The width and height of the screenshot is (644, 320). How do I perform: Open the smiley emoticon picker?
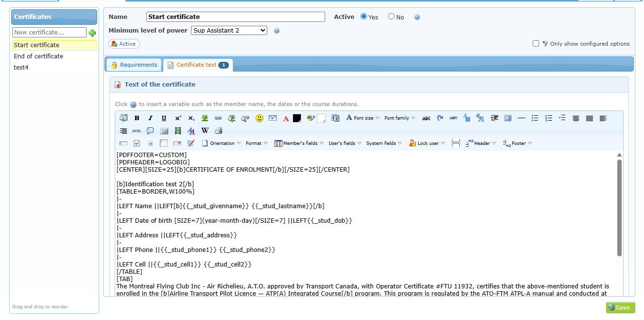click(x=259, y=118)
